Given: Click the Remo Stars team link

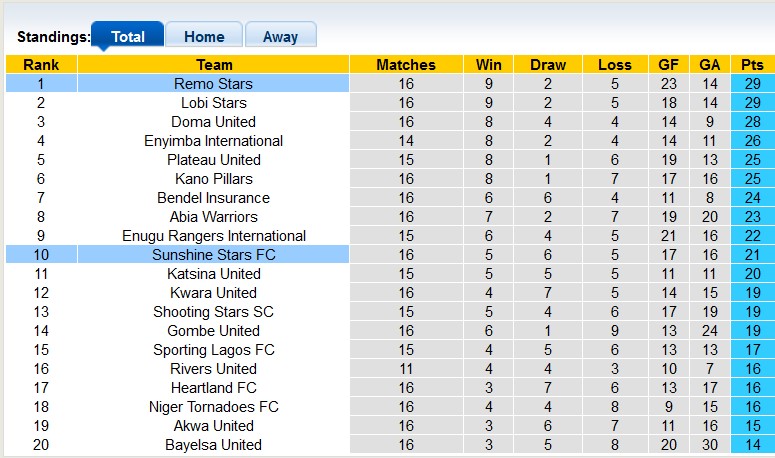Looking at the screenshot, I should pyautogui.click(x=213, y=84).
